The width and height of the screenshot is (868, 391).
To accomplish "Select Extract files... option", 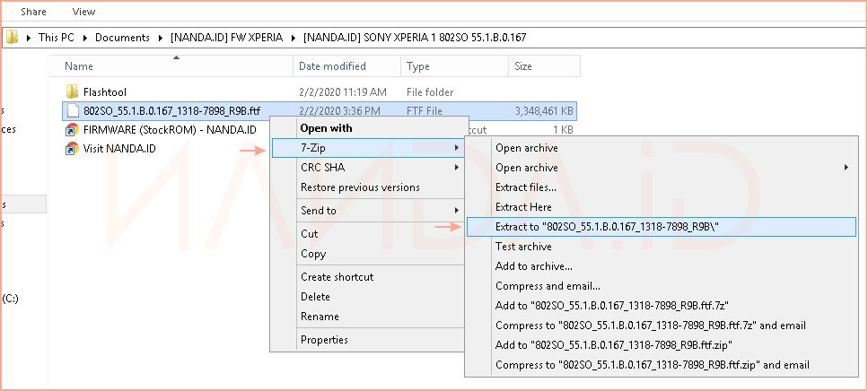I will pos(525,187).
